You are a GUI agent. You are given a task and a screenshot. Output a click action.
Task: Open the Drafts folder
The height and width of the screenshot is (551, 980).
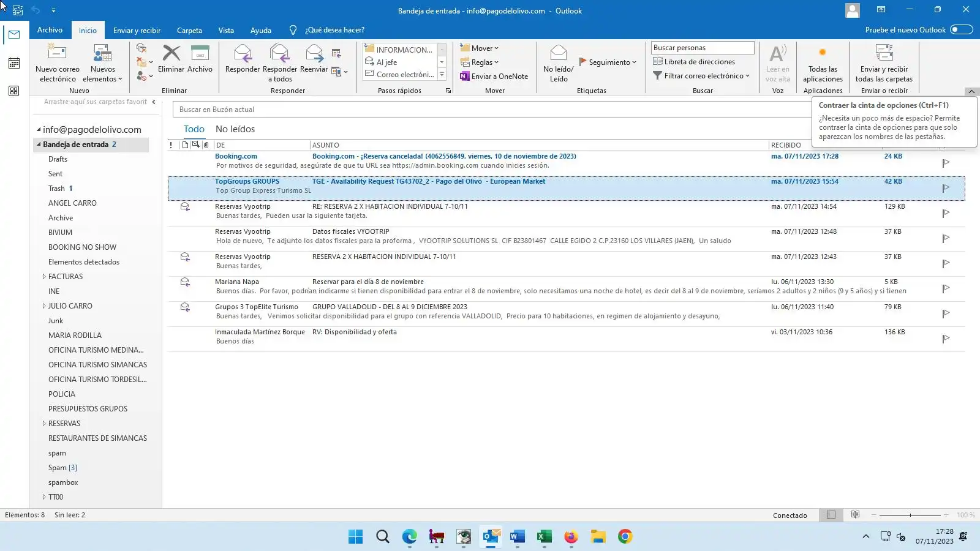pyautogui.click(x=58, y=159)
